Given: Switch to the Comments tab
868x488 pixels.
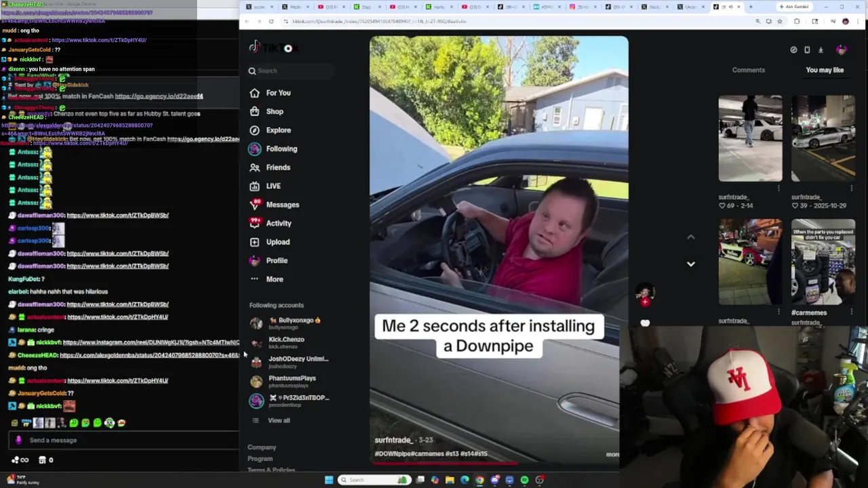Looking at the screenshot, I should coord(748,70).
